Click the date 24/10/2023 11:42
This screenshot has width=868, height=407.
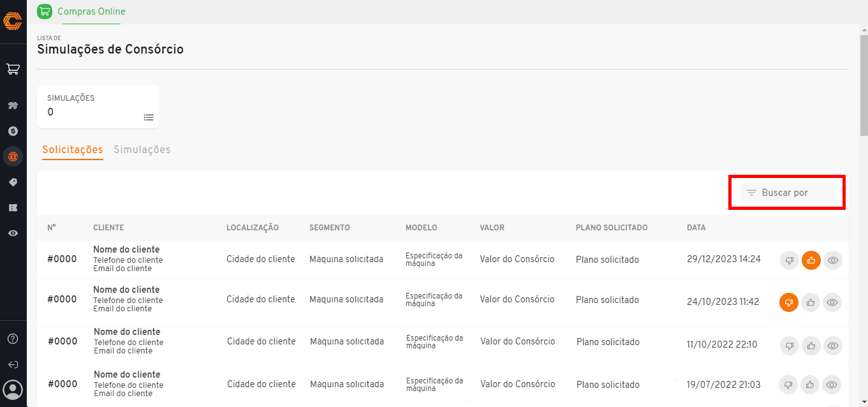[723, 302]
